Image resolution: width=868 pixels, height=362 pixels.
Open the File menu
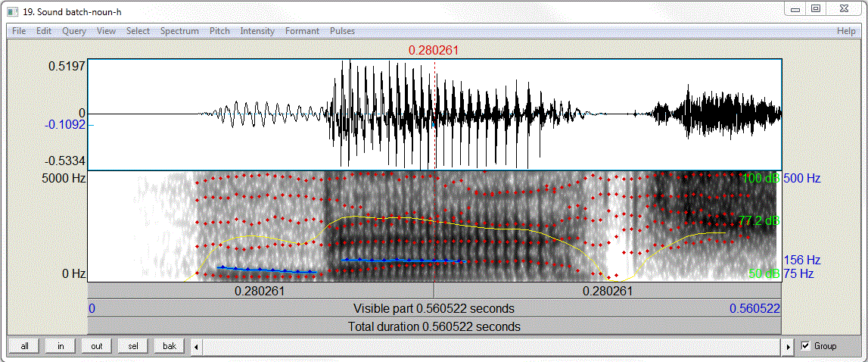tap(19, 31)
